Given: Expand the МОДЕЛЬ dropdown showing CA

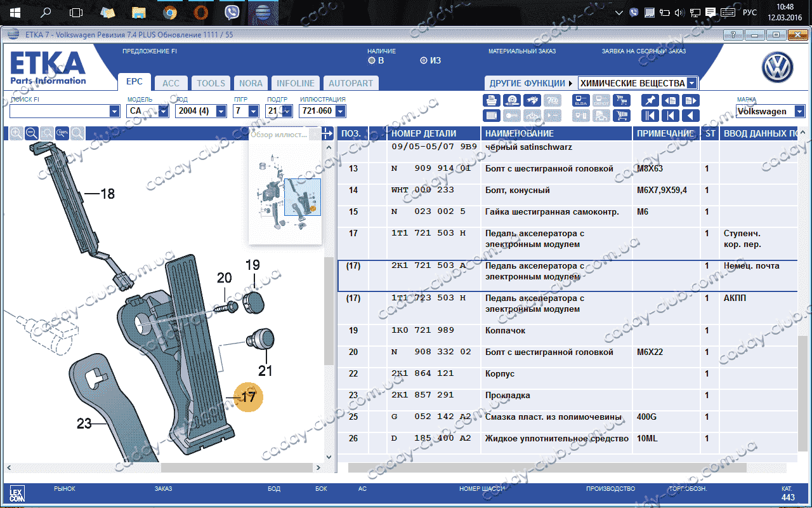Looking at the screenshot, I should 163,111.
